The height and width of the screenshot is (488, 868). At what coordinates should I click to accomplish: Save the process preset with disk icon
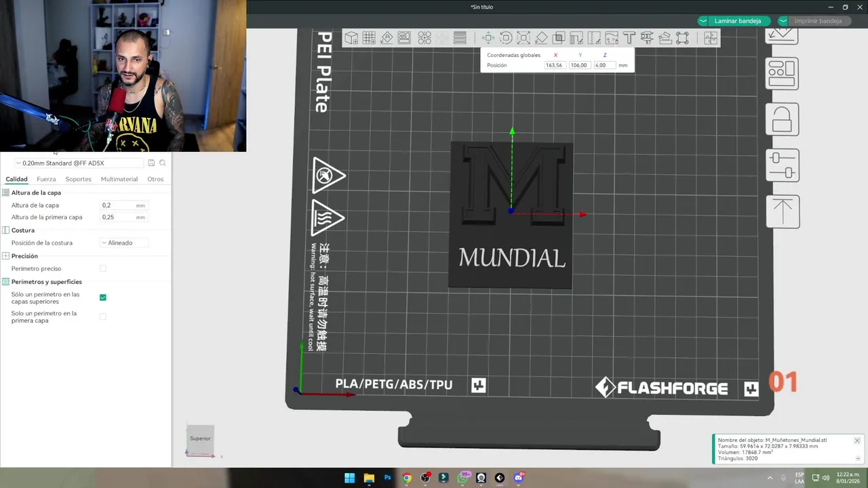click(x=151, y=163)
